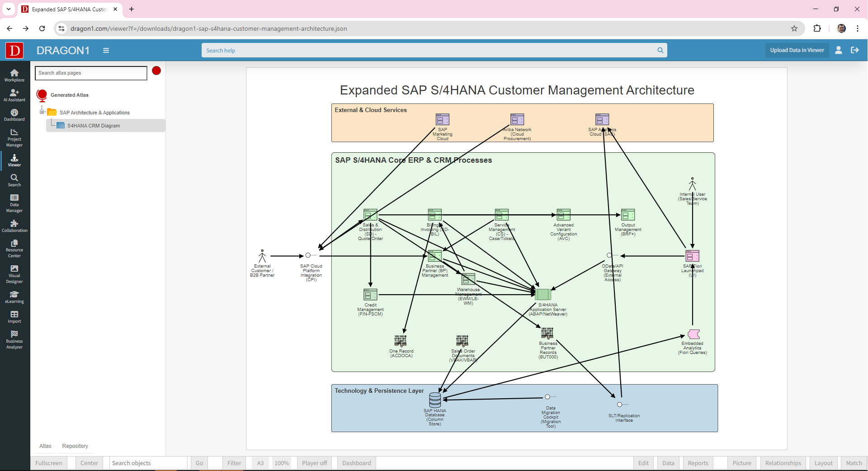
Task: Open the hamburger menu next to DRAGON1
Action: tap(106, 51)
